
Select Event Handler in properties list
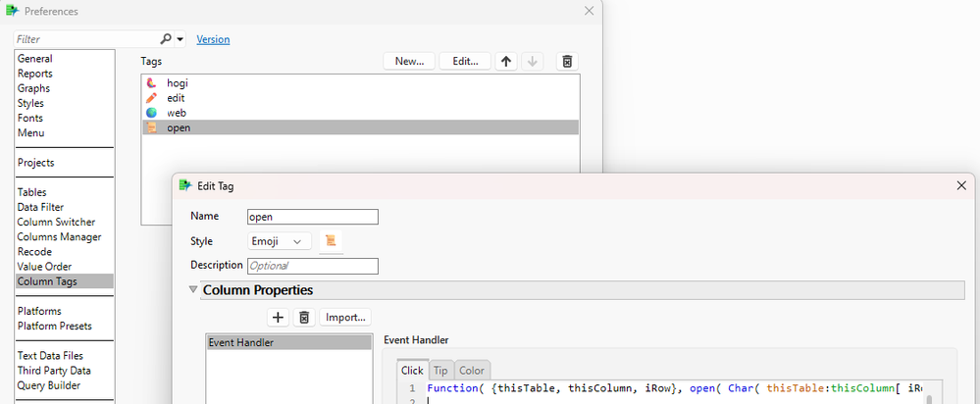[289, 342]
